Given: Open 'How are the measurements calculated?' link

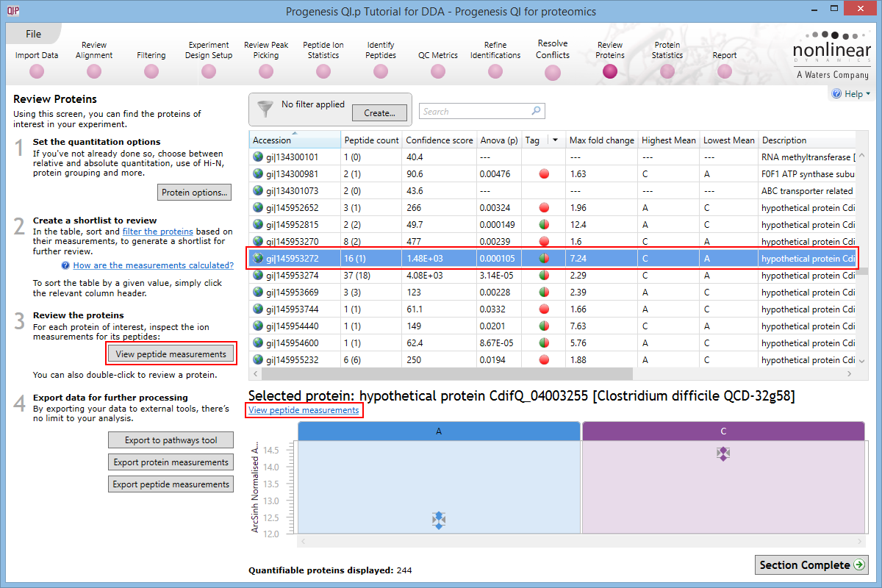Looking at the screenshot, I should point(154,265).
